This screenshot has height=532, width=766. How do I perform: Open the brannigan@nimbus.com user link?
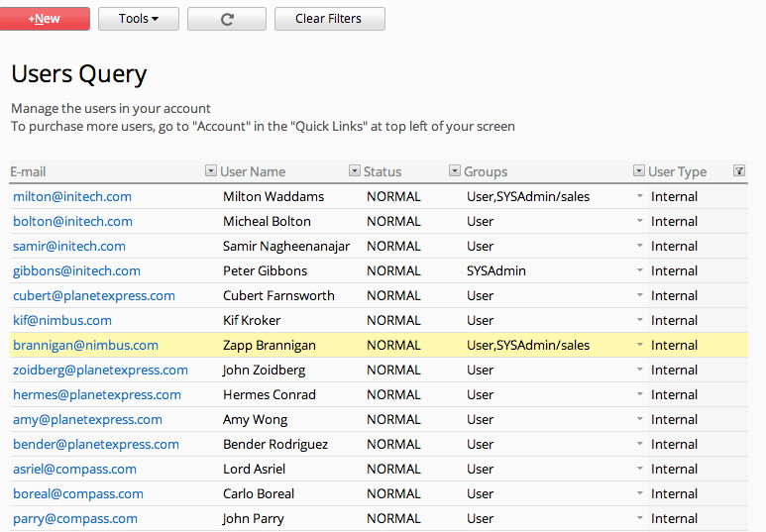click(85, 345)
